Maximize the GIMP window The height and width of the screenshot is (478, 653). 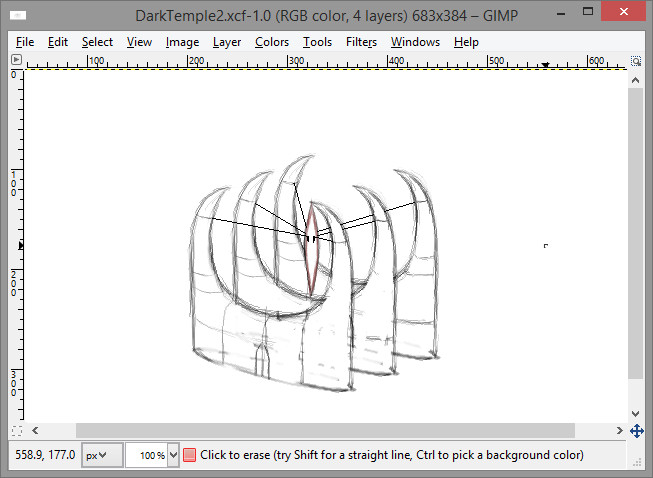588,12
